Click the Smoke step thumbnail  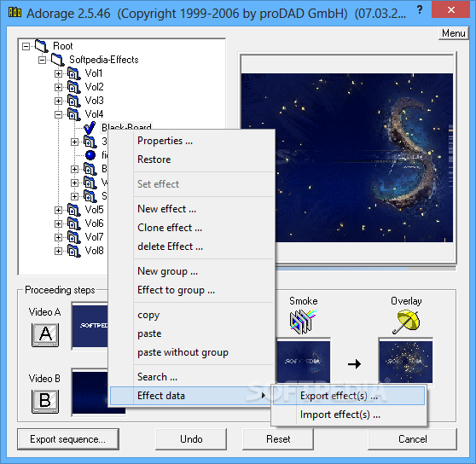pyautogui.click(x=303, y=361)
